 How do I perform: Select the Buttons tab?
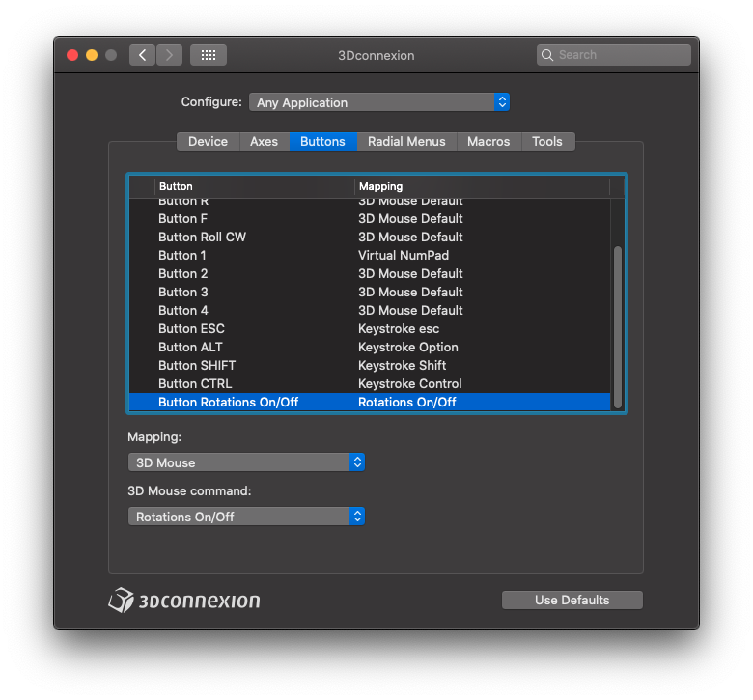click(x=322, y=141)
